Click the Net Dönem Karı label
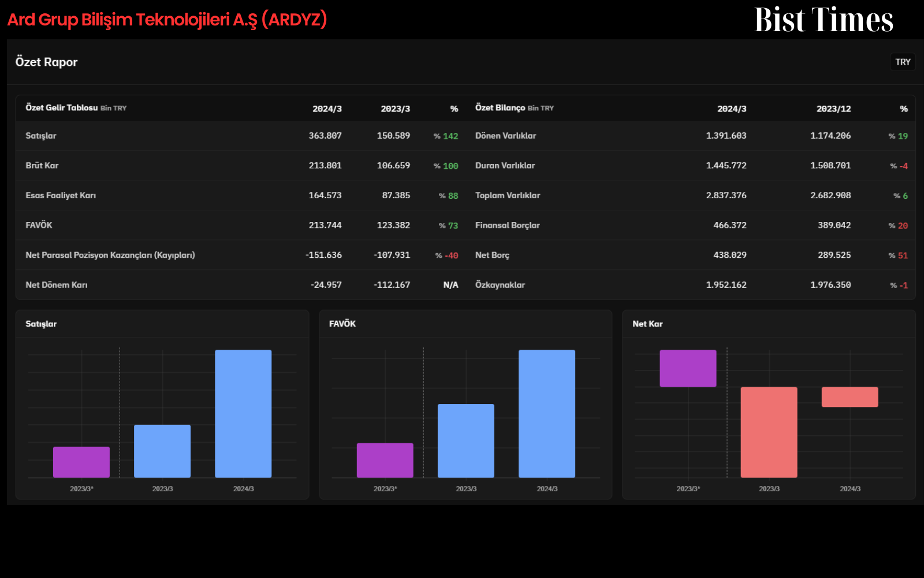Viewport: 924px width, 578px height. 57,285
